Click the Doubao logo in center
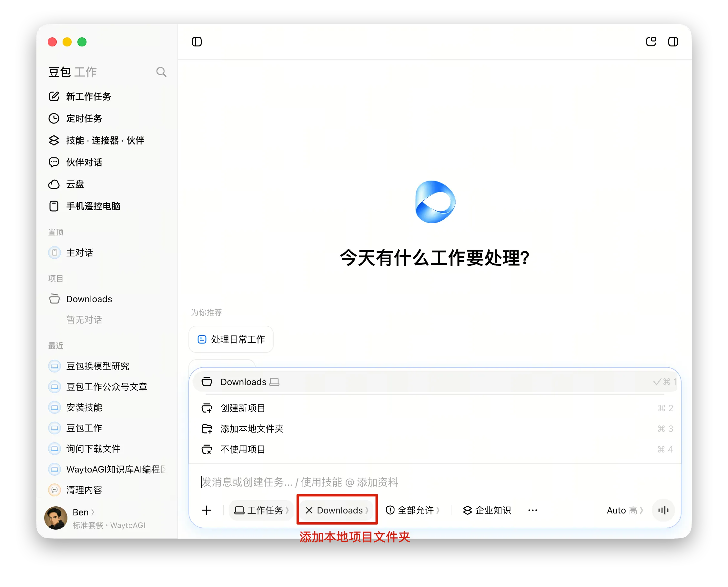 [x=435, y=202]
